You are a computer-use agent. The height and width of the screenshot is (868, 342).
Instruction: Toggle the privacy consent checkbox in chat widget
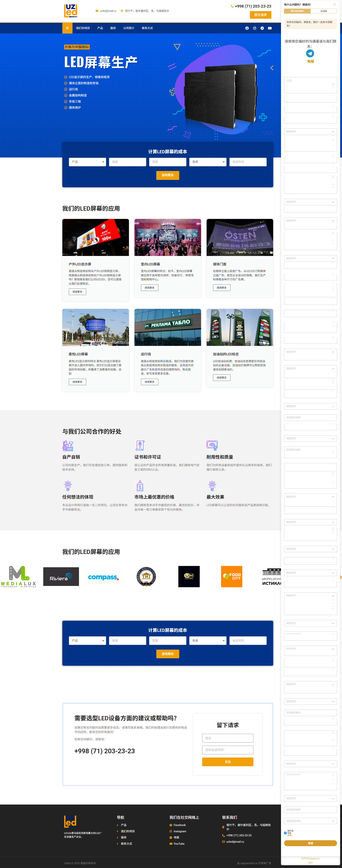pos(285,833)
